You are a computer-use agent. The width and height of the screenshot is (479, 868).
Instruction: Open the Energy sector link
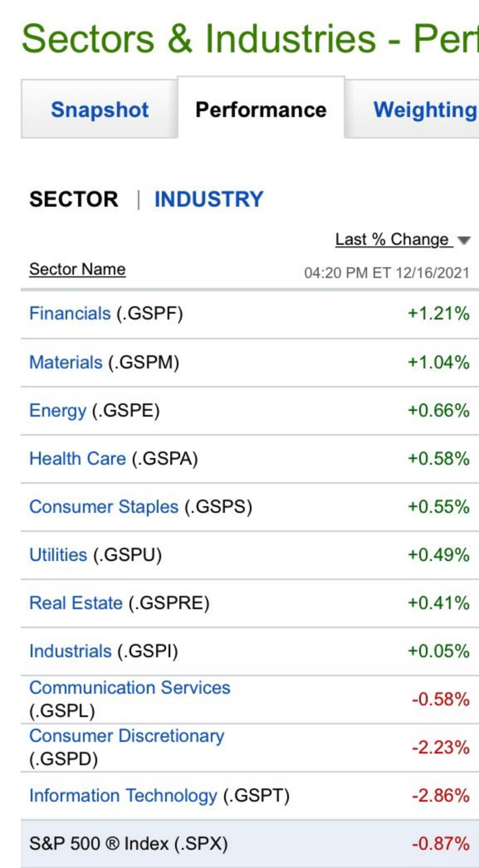[x=58, y=411]
